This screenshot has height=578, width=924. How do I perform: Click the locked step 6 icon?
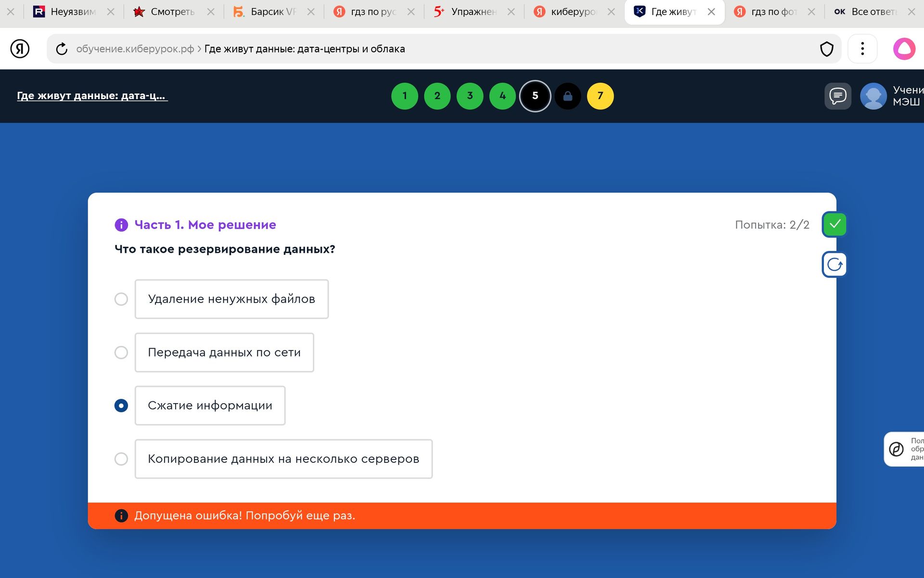click(568, 96)
